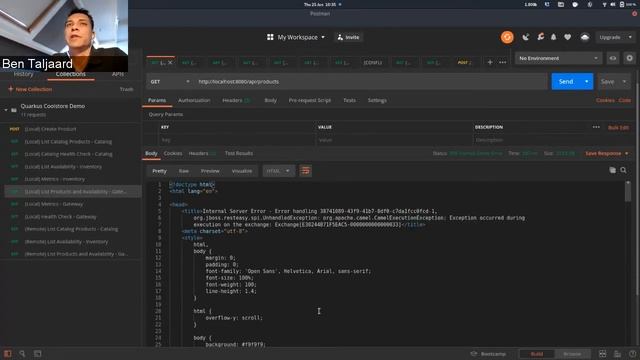
Task: Click the params table ellipsis options
Action: [596, 127]
